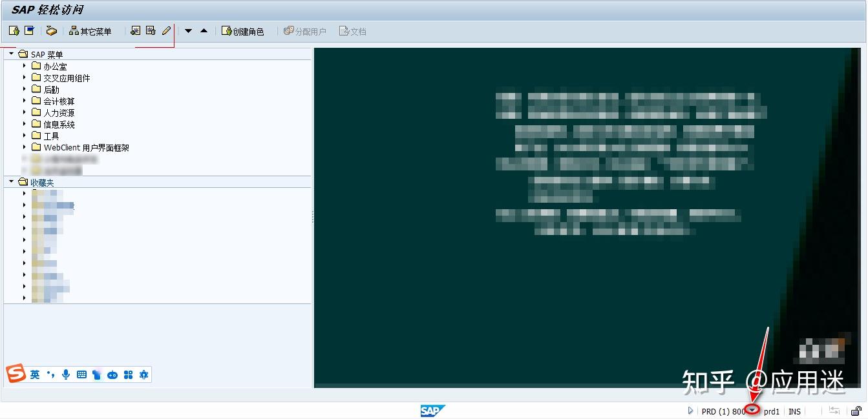Toggle the INS insert mode indicator
Screen dimensions: 868x419
[x=794, y=411]
